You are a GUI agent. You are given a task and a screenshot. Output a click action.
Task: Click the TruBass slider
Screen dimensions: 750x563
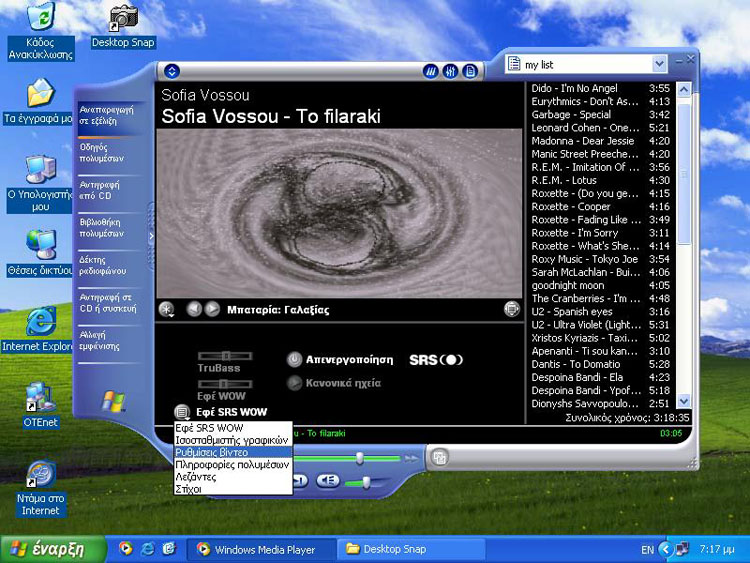[x=225, y=356]
